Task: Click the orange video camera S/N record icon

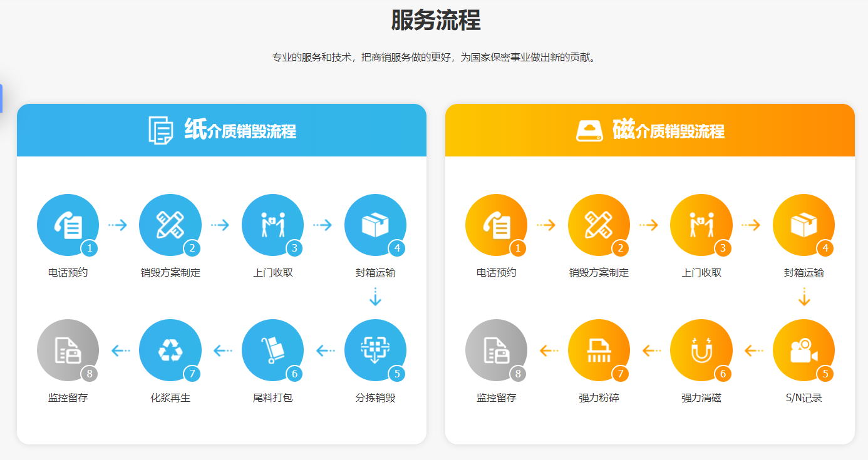Action: pyautogui.click(x=804, y=350)
